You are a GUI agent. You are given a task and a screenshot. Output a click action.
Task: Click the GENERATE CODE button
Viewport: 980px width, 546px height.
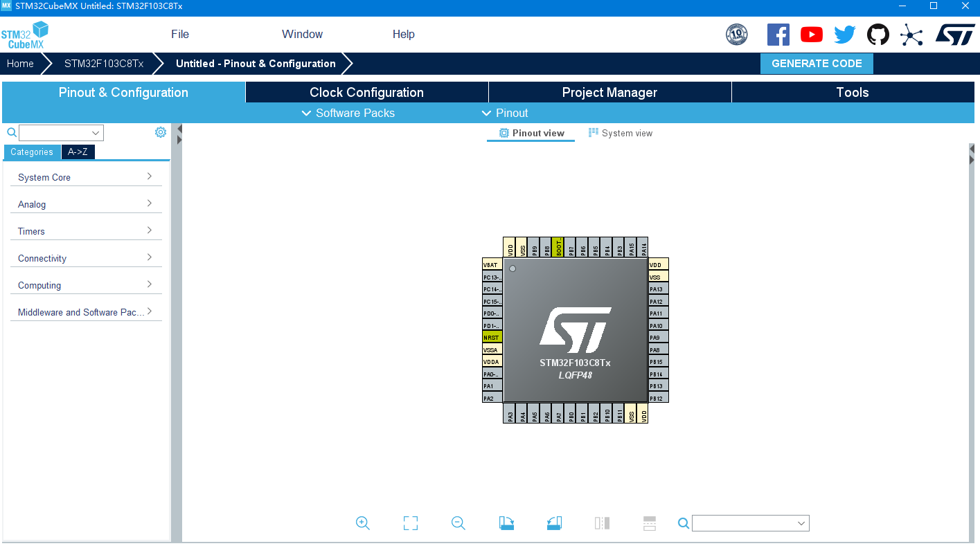817,64
